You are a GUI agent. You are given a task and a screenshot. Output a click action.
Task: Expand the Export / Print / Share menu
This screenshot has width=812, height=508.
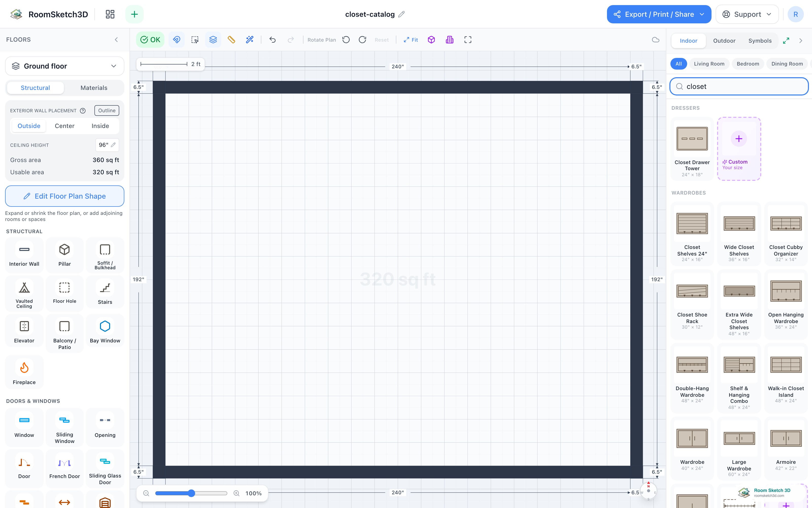pos(659,14)
